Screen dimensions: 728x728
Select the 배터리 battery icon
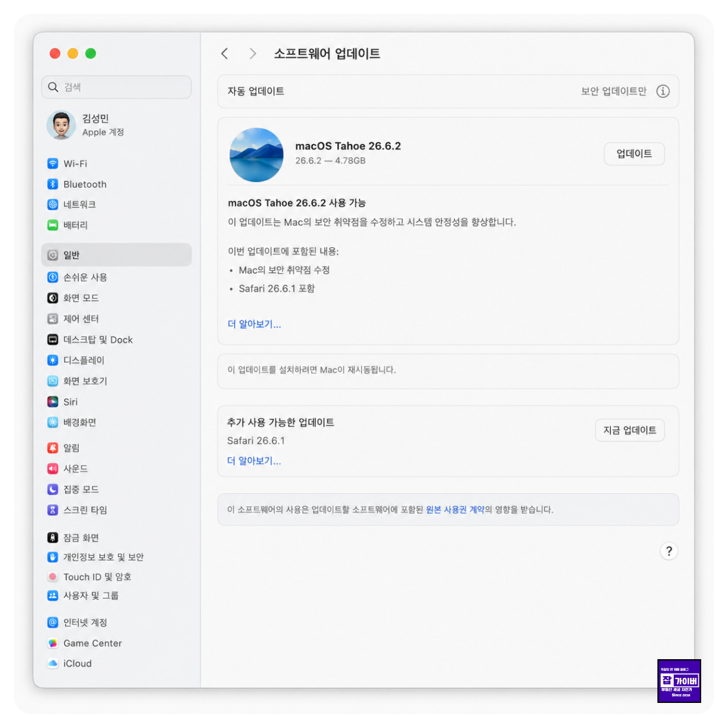(x=52, y=225)
